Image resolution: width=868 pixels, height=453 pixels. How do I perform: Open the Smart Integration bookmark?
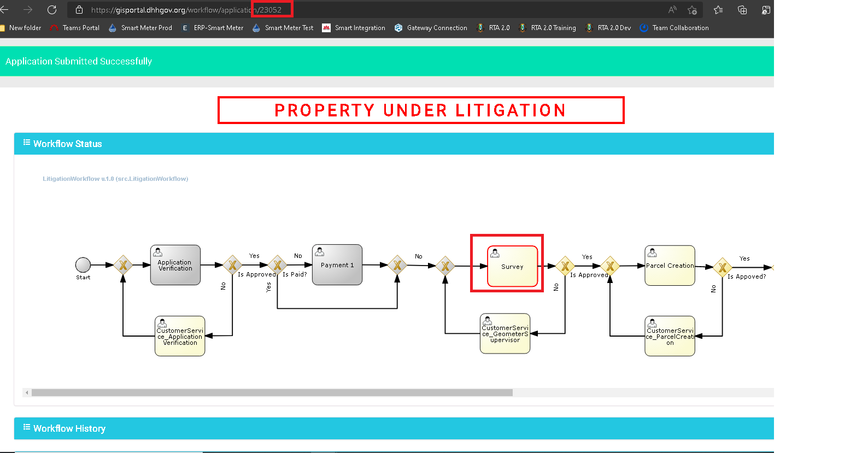(354, 28)
